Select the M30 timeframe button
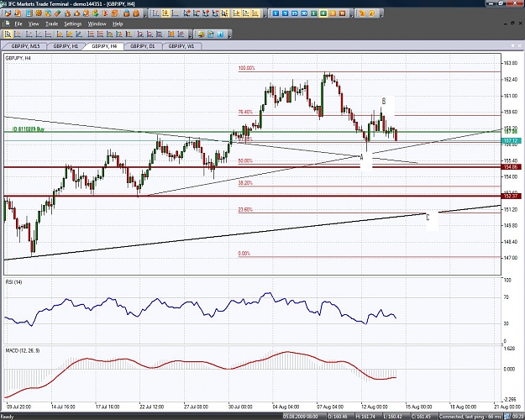 [x=304, y=13]
